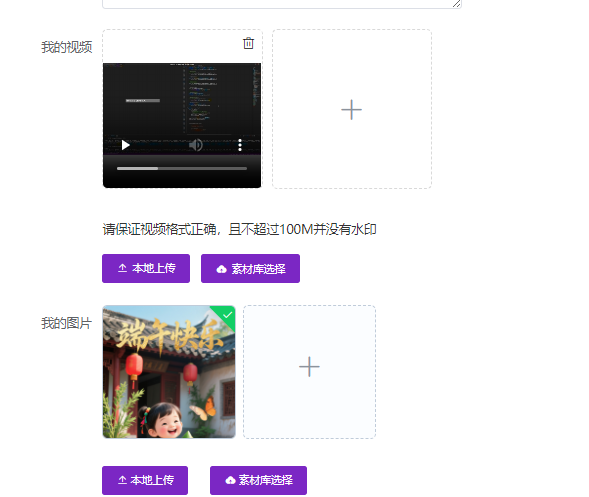The height and width of the screenshot is (497, 589).
Task: Mute the video with speaker icon
Action: 196,145
